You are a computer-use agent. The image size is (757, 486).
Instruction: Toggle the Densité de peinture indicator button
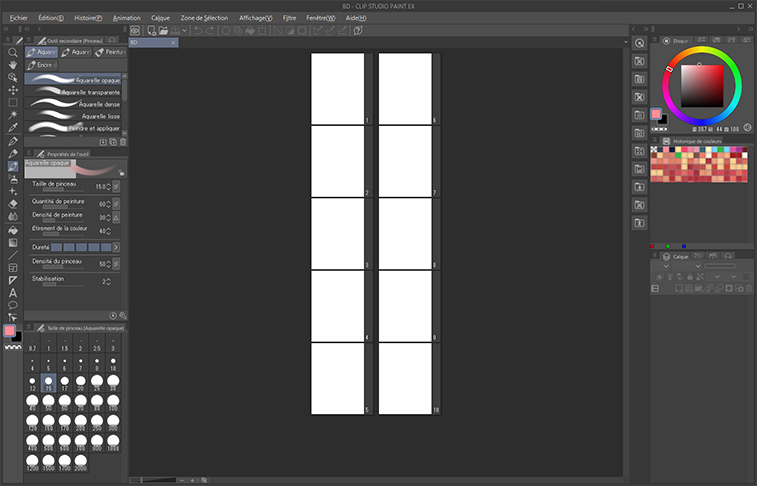[116, 217]
